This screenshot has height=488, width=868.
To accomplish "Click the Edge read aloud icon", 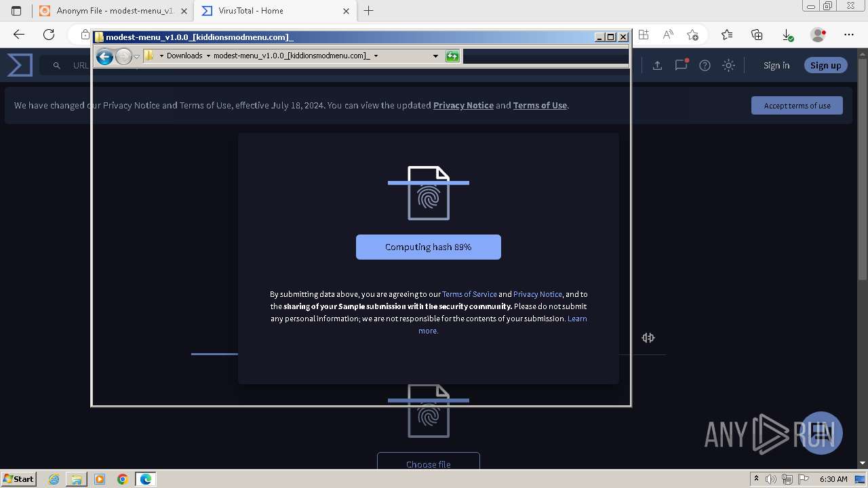I will 668,35.
